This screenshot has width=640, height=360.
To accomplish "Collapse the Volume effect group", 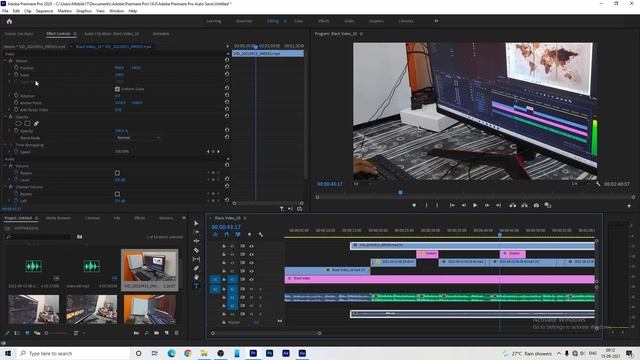I will 5,166.
